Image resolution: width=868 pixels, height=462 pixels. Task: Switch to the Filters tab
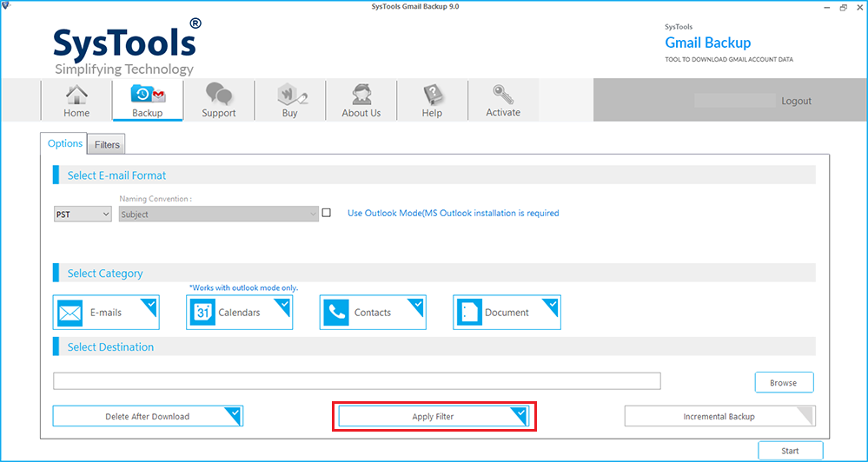[107, 145]
